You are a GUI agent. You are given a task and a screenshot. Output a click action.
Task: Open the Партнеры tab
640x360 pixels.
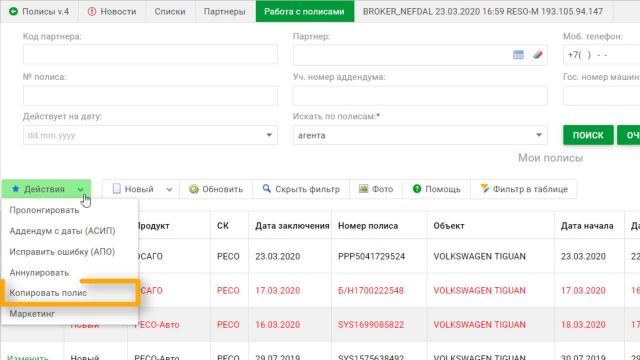pyautogui.click(x=224, y=11)
